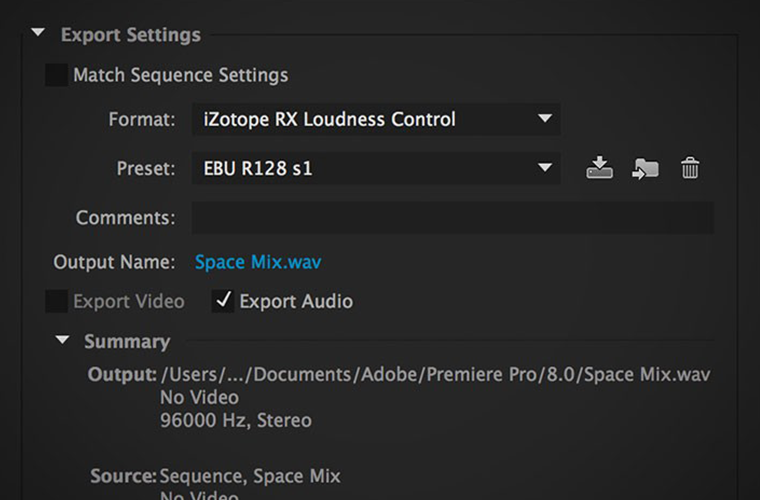The image size is (760, 500).
Task: Select the output file path in Summary
Action: (x=435, y=375)
